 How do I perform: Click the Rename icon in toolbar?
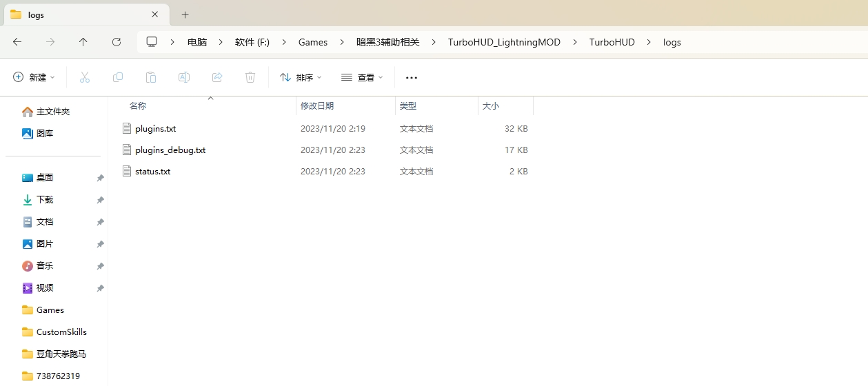184,77
